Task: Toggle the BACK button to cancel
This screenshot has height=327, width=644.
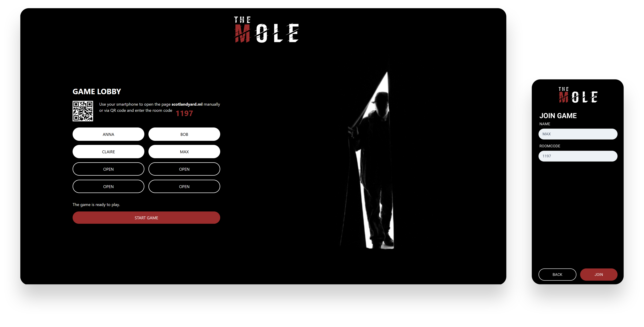Action: 557,274
